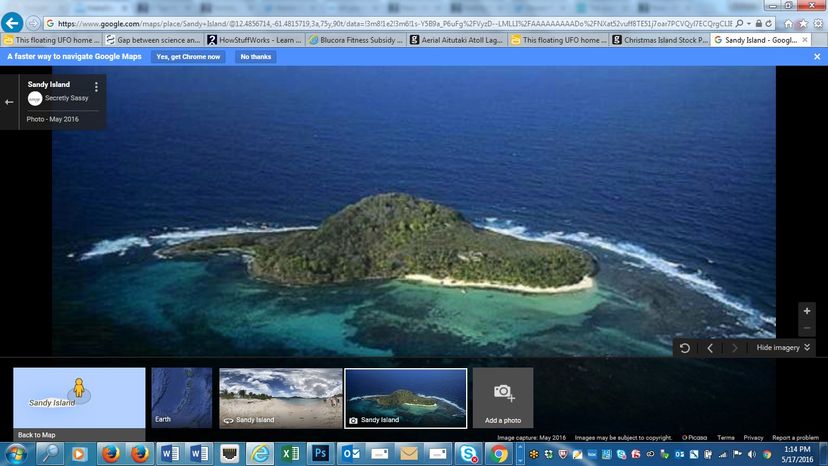The height and width of the screenshot is (466, 828).
Task: Expand the address bar search dropdown arrow
Action: [x=749, y=24]
